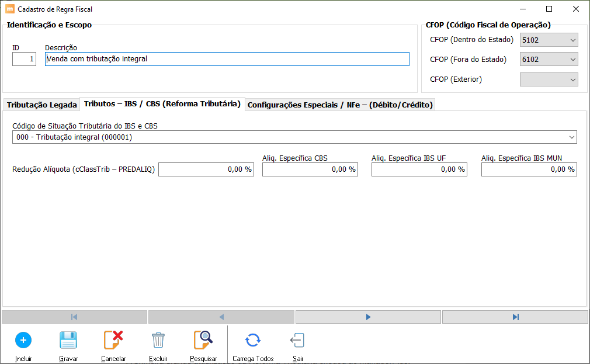The width and height of the screenshot is (590, 364).
Task: Jump to the first record navigation arrow
Action: pos(74,317)
